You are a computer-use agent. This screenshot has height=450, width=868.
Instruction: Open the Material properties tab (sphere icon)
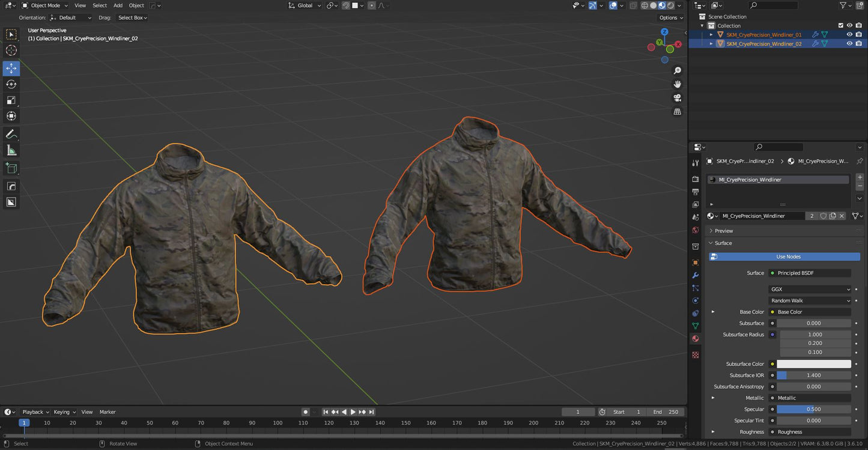(x=695, y=338)
